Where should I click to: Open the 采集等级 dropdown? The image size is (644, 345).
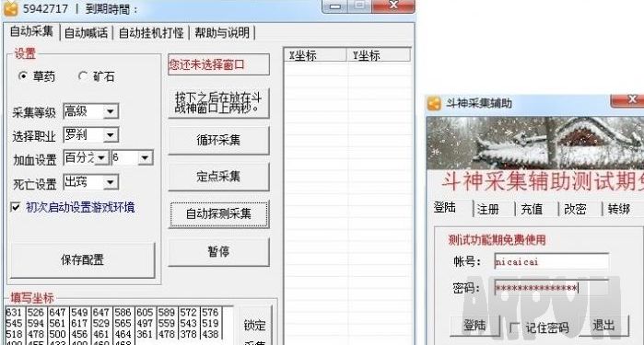click(x=110, y=111)
